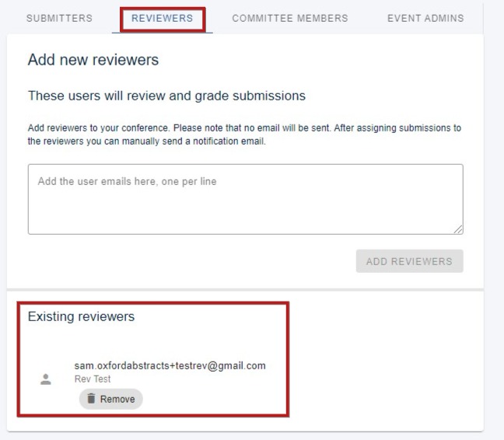Go to the Event Admins tab

(425, 19)
